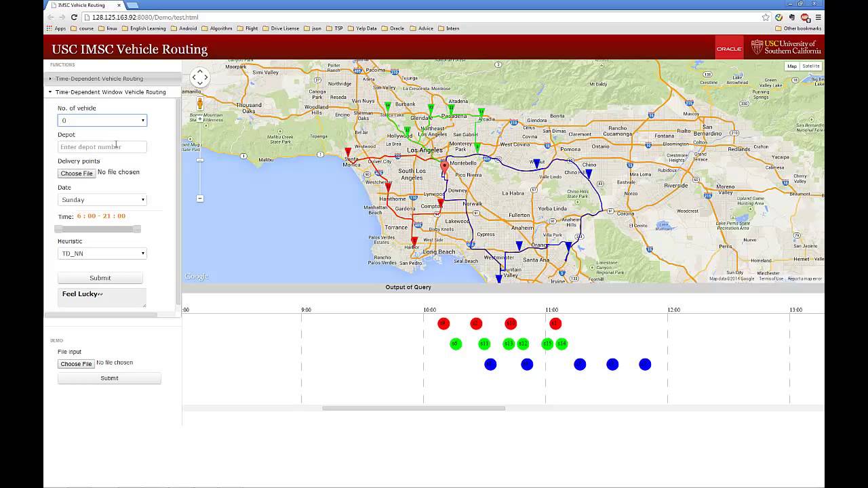Click the green marker near Arcadia
The height and width of the screenshot is (488, 868).
tap(481, 113)
